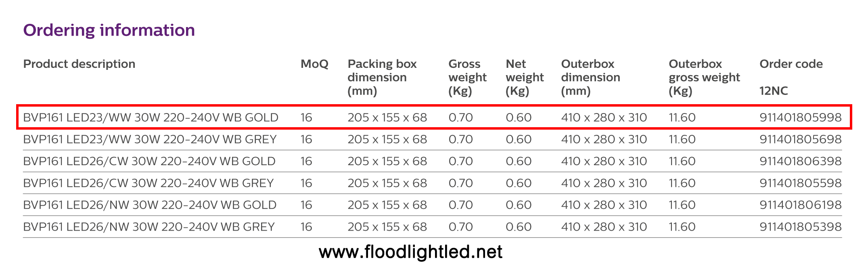Screen dimensions: 868x273
Task: Click the Gross weight column header
Action: tap(467, 77)
